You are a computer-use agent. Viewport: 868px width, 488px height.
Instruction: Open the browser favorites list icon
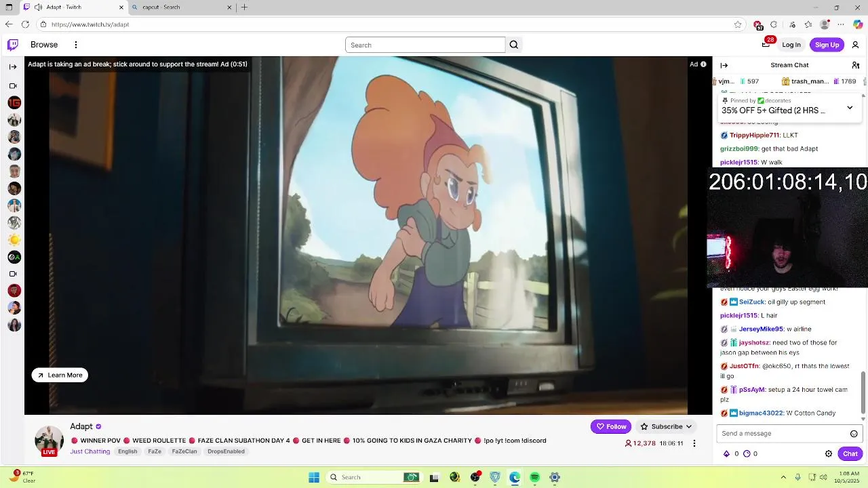[x=808, y=24]
